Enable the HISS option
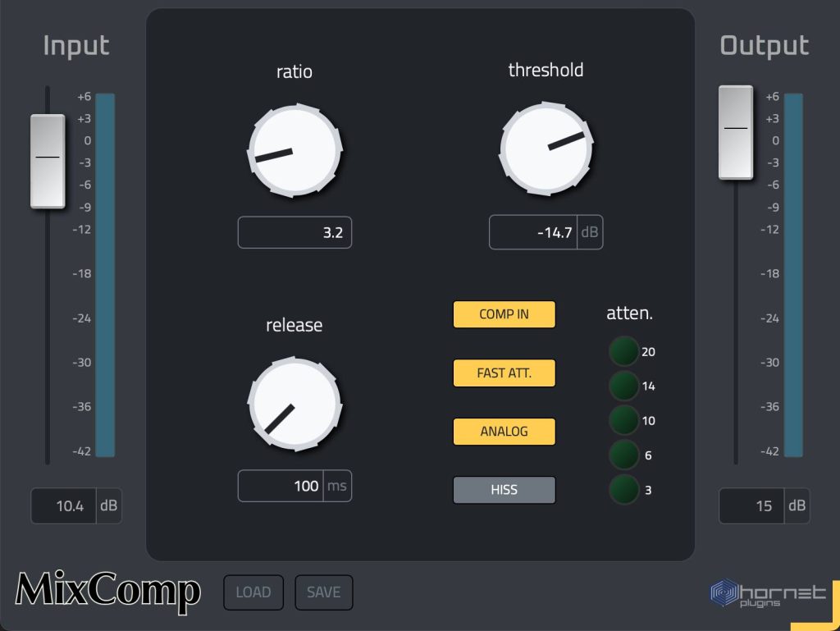 [504, 490]
